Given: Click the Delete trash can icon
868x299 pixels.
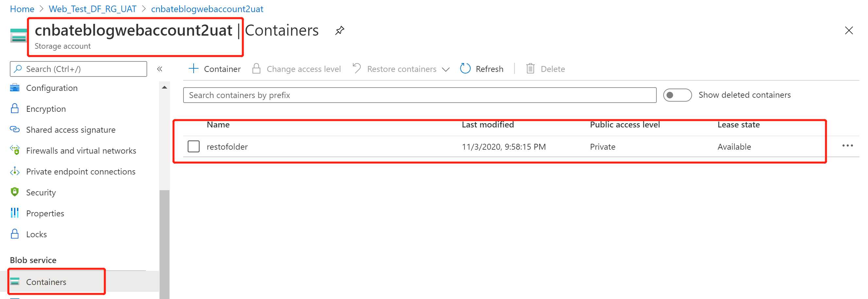Looking at the screenshot, I should click(530, 69).
